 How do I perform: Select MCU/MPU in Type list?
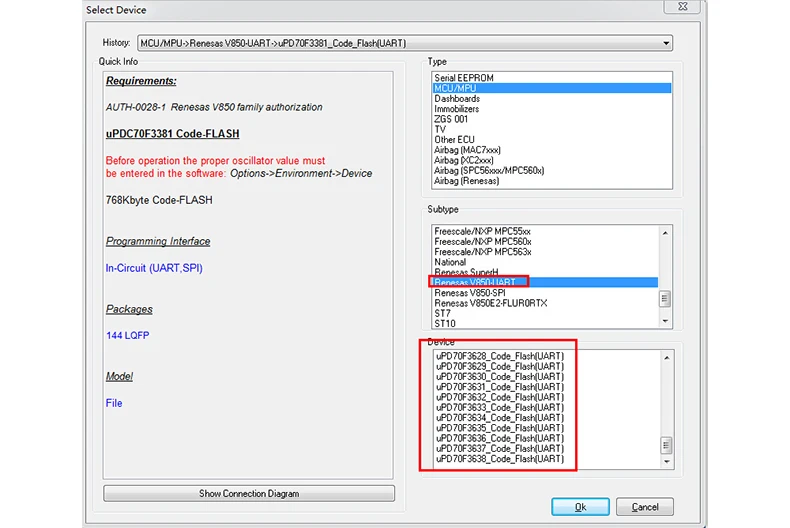[552, 88]
